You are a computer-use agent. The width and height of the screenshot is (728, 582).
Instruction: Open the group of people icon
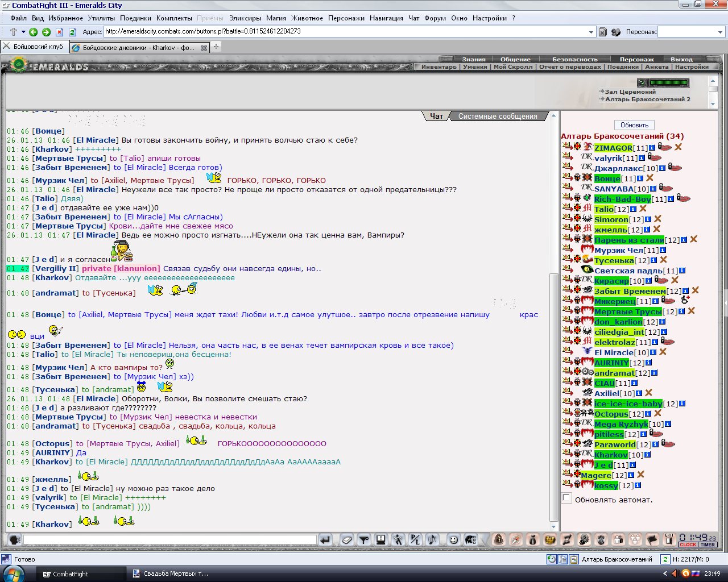[x=635, y=539]
